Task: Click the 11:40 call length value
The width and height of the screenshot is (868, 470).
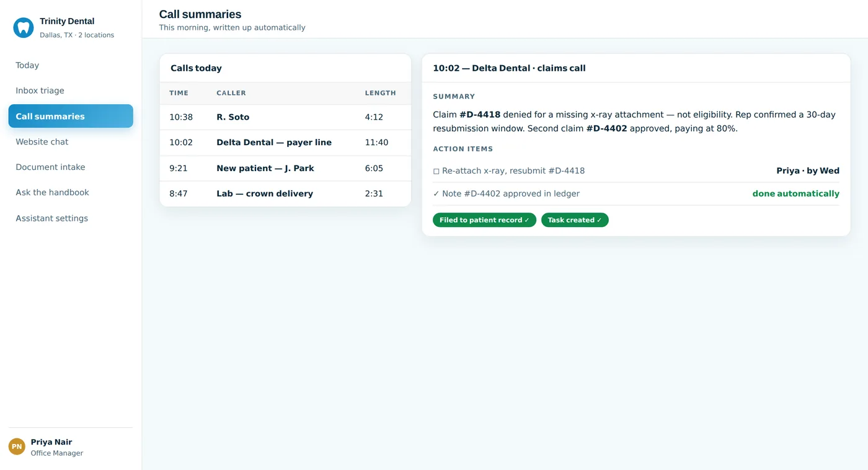Action: coord(376,143)
